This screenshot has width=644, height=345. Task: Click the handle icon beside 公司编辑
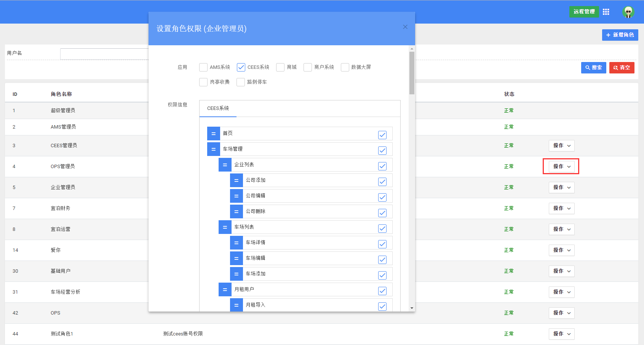tap(237, 196)
